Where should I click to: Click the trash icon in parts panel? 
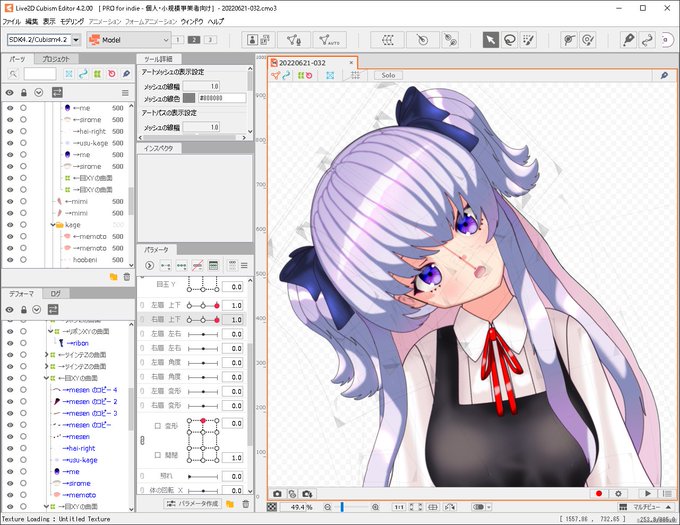[127, 277]
